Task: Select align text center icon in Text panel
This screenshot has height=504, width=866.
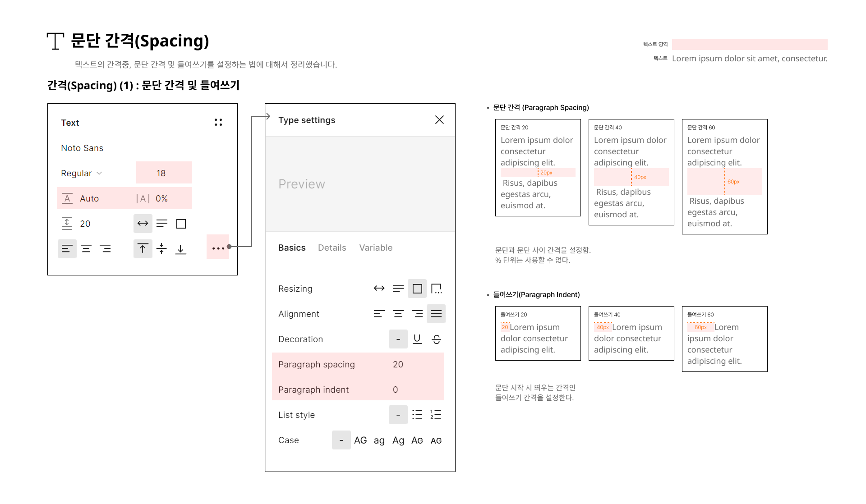Action: point(86,248)
